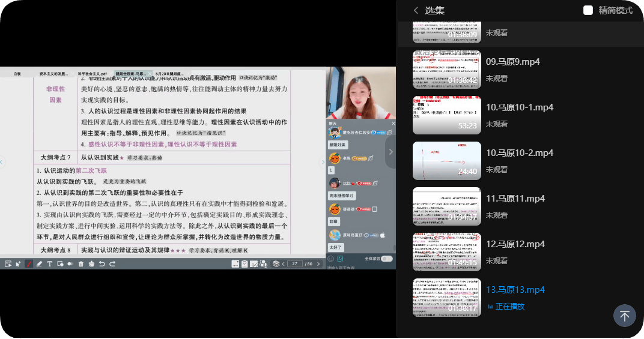Viewport: 644px width, 339px height.
Task: Open thumbnail with duration 01:49:15
Action: (446, 251)
